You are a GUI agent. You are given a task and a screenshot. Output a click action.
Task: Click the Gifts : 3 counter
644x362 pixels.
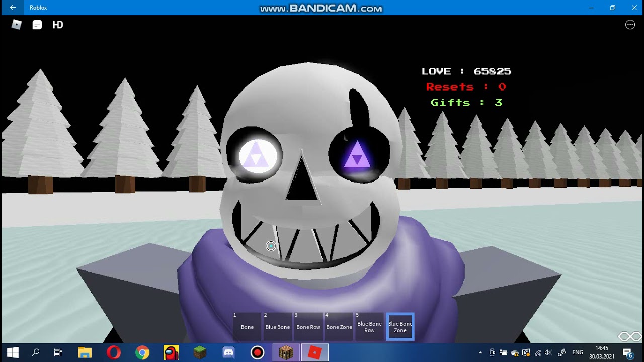[x=466, y=102]
